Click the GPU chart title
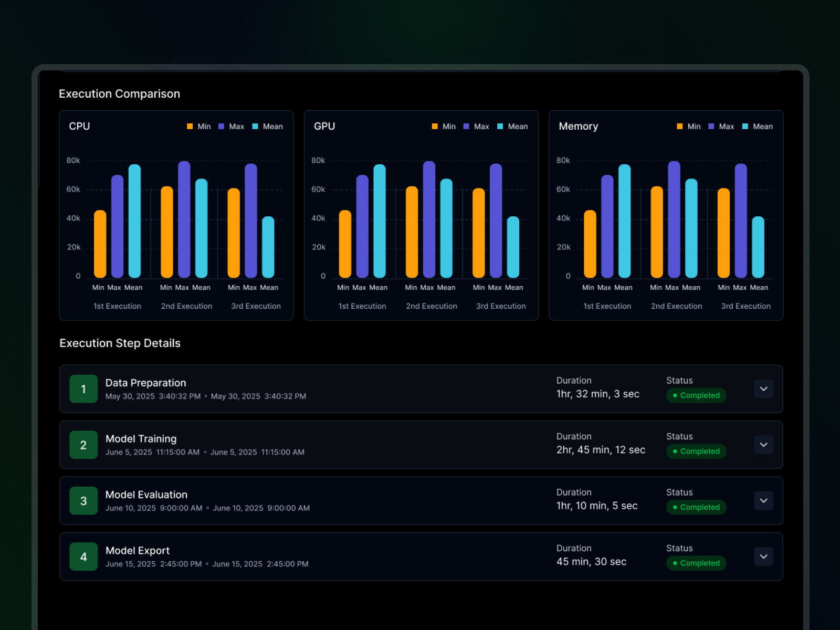Image resolution: width=840 pixels, height=630 pixels. coord(324,127)
